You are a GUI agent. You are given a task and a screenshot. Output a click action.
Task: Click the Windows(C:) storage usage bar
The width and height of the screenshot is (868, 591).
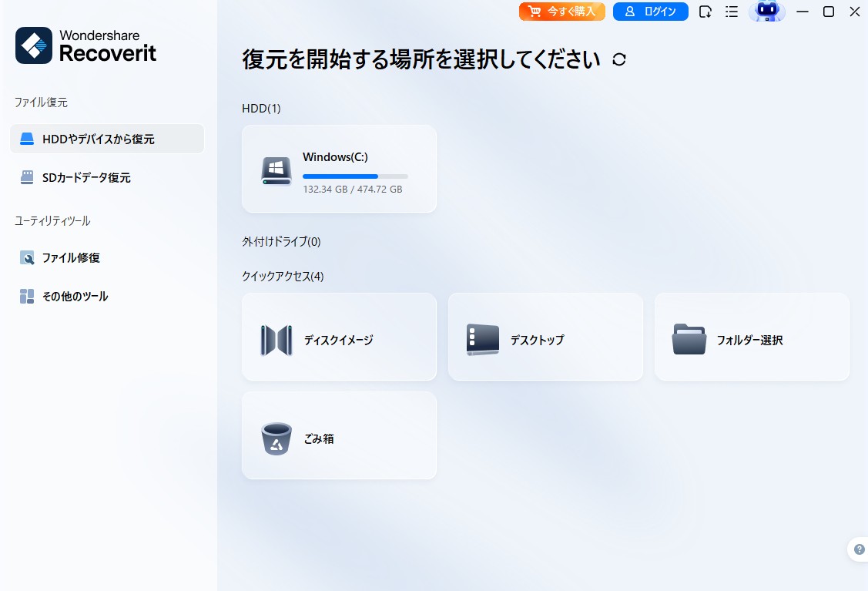355,176
